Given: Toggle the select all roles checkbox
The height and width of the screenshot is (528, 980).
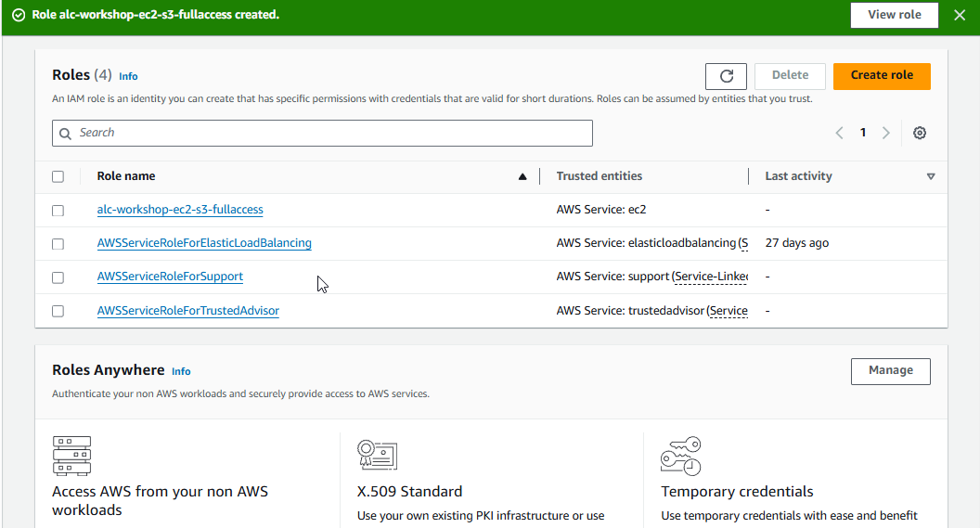Looking at the screenshot, I should [x=58, y=176].
